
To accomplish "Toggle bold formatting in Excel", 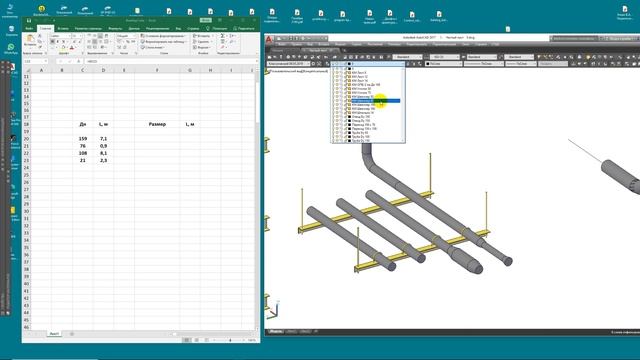I will (x=52, y=42).
